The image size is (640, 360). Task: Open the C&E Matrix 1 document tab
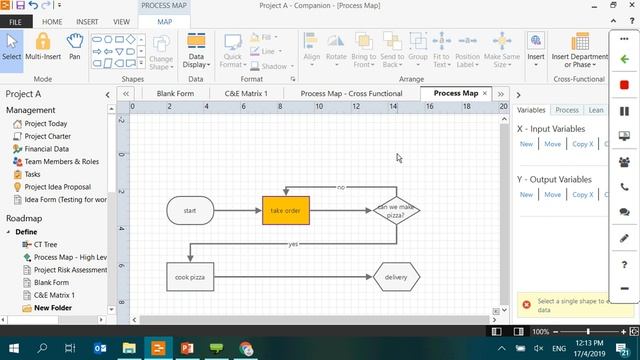[x=246, y=93]
